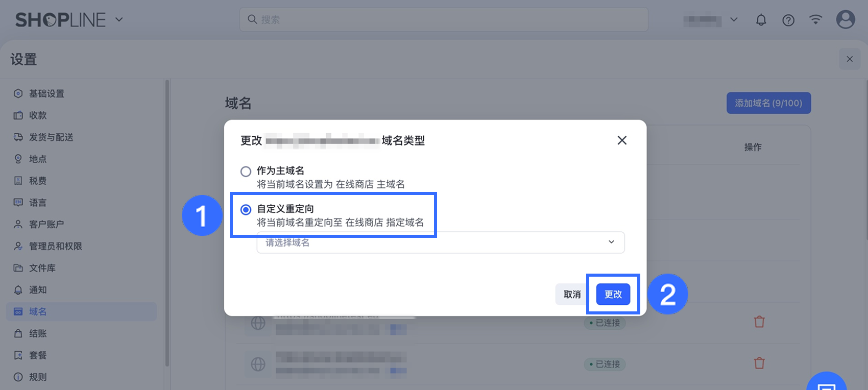This screenshot has height=390, width=868.
Task: Click the wifi signal icon
Action: click(x=816, y=19)
